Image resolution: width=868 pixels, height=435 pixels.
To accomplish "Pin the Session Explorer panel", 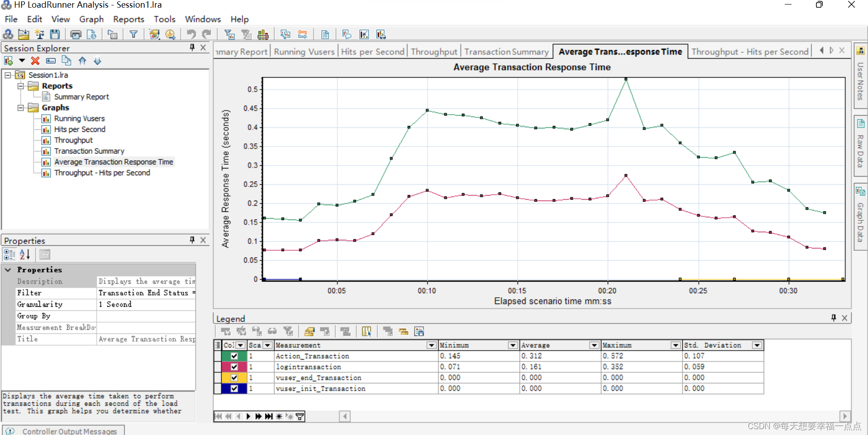I will coord(192,47).
